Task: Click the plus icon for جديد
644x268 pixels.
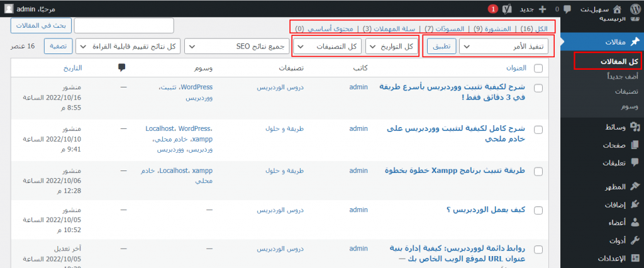Action: tap(541, 9)
